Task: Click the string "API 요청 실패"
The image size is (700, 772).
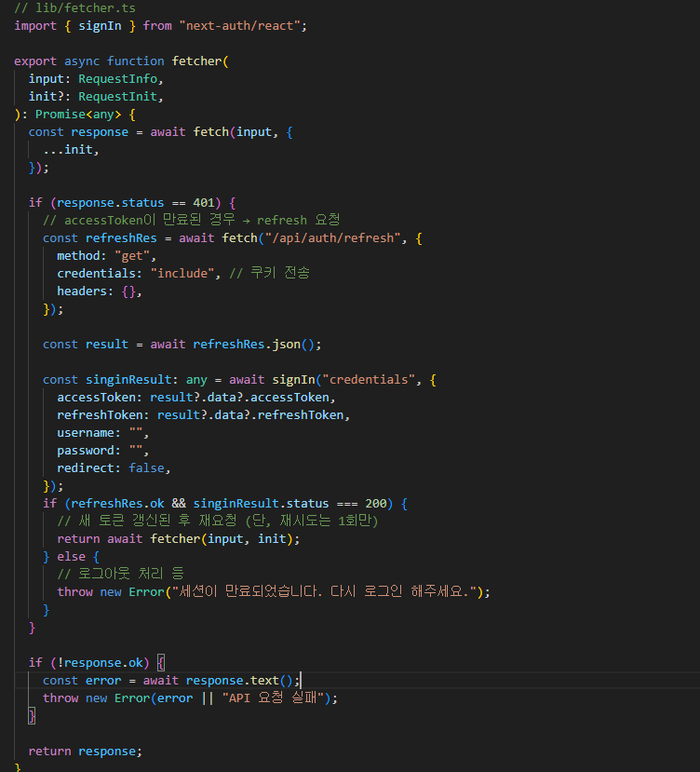Action: 275,698
